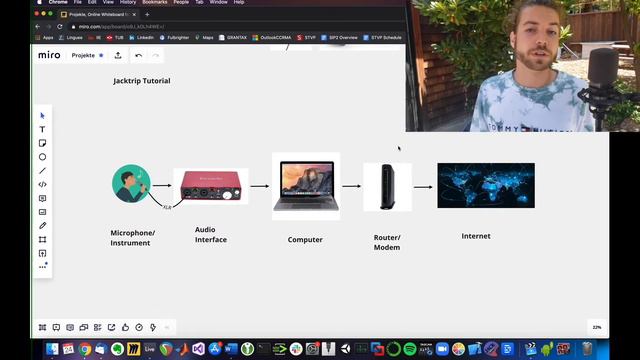
Task: Open Chrome's Window menu
Action: pos(218,2)
